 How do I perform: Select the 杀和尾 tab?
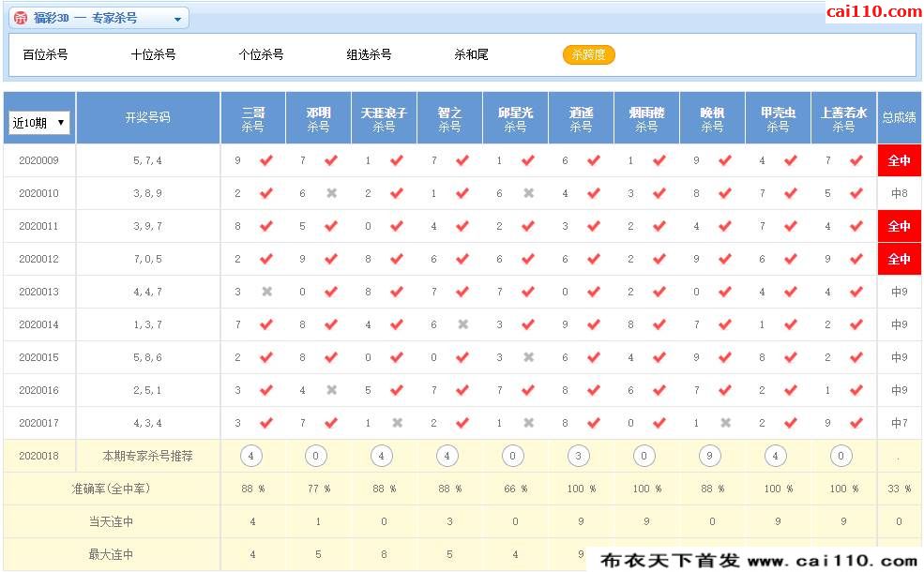pyautogui.click(x=471, y=54)
